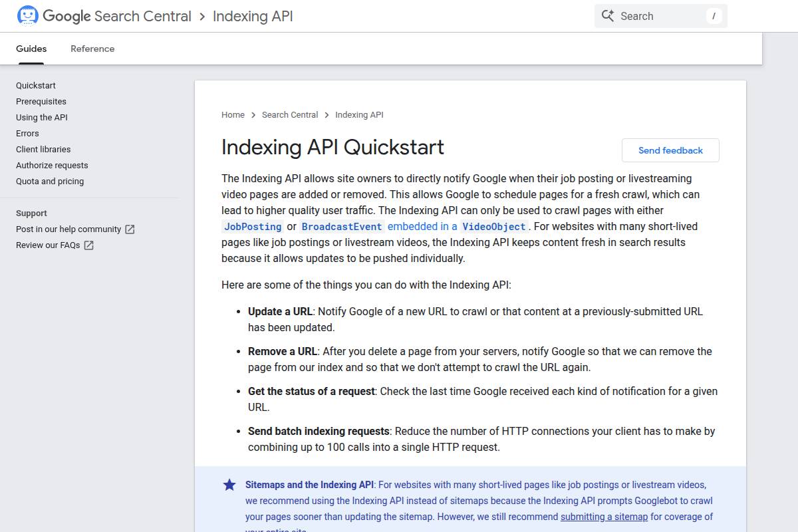
Task: Select the Guides tab
Action: click(x=31, y=48)
